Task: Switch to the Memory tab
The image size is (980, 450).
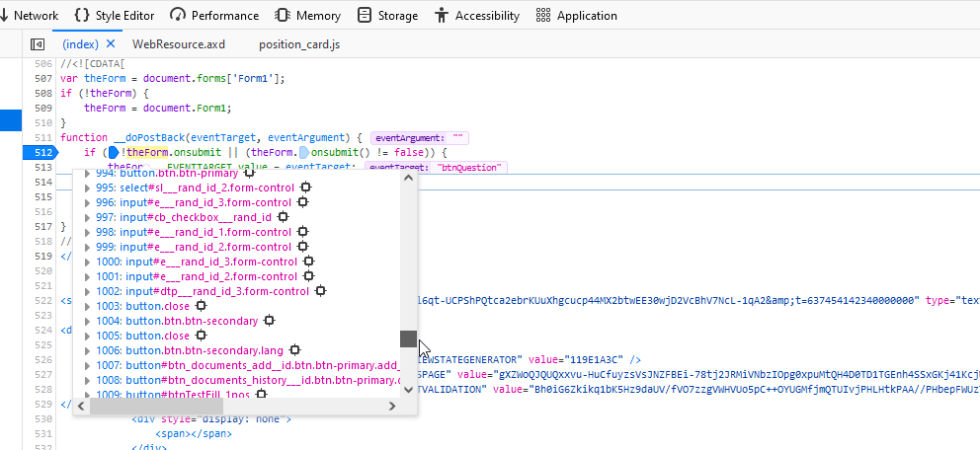Action: [x=307, y=16]
